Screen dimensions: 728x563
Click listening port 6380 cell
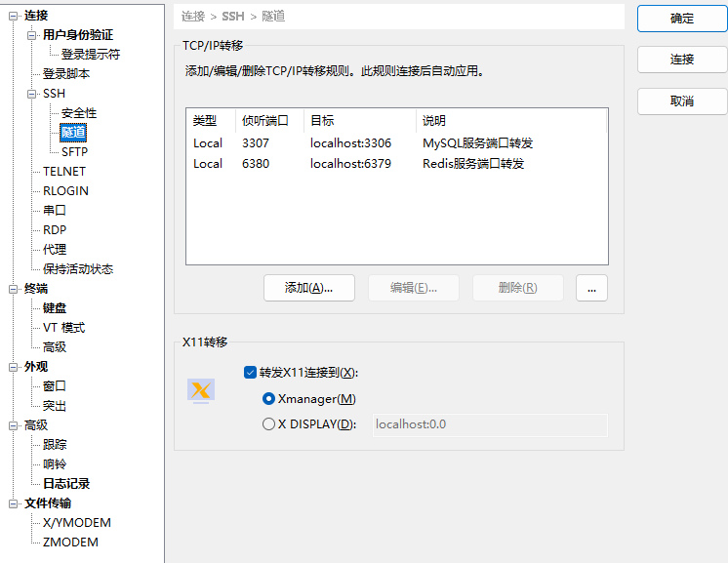coord(256,163)
